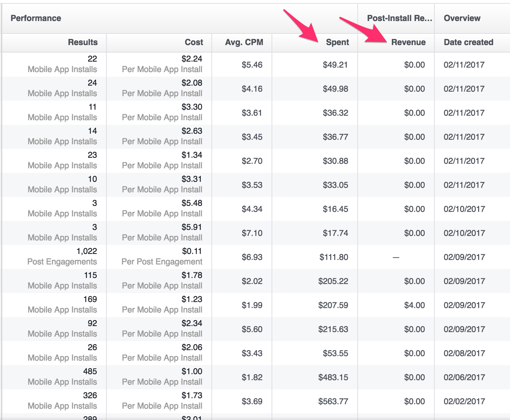Sort by the Spent column header

(337, 42)
